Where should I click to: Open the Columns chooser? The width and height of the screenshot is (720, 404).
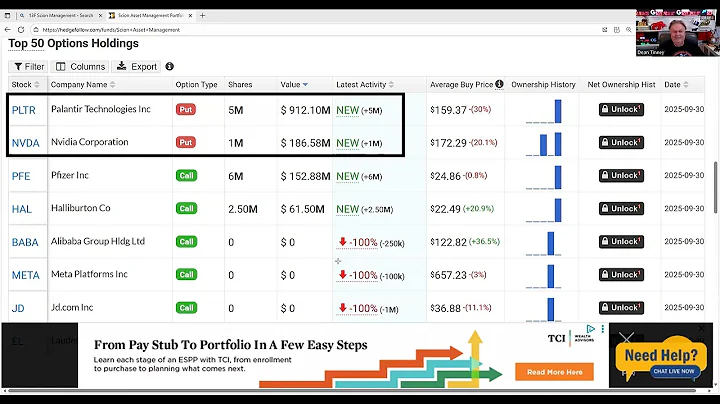(80, 67)
